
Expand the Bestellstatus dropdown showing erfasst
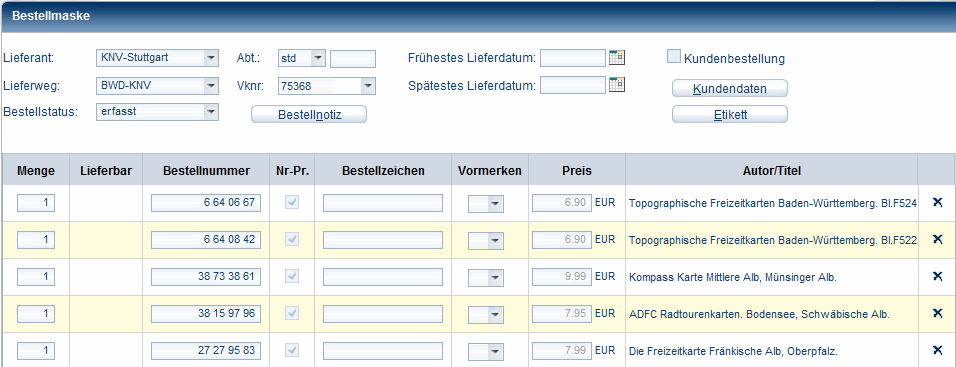pos(210,112)
